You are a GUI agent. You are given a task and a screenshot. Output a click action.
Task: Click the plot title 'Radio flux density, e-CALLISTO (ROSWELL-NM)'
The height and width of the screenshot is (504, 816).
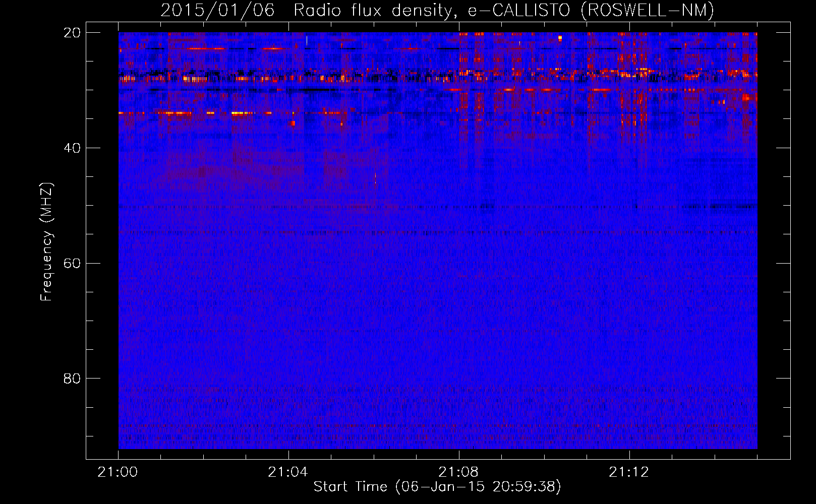[504, 11]
